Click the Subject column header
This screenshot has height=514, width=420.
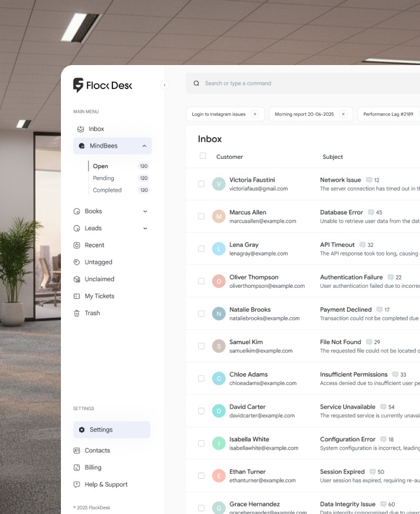point(333,157)
